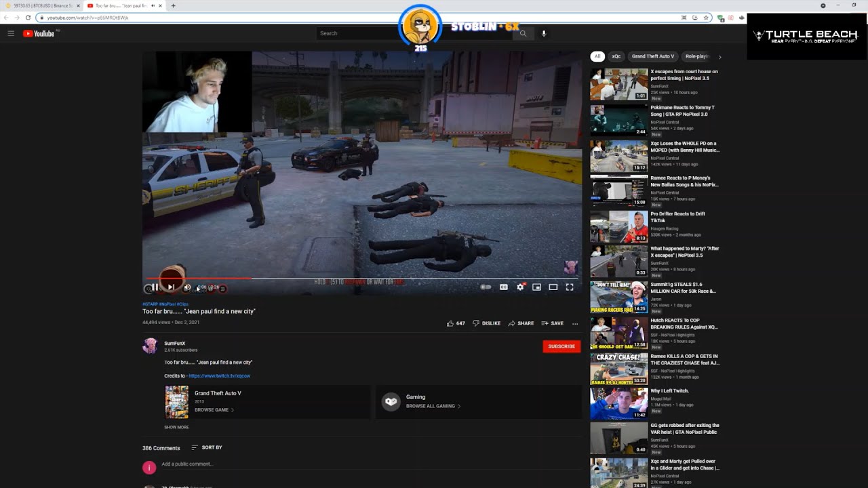Viewport: 868px width, 488px height.
Task: Switch to the Binance BTCBUSD browser tab
Action: 42,5
